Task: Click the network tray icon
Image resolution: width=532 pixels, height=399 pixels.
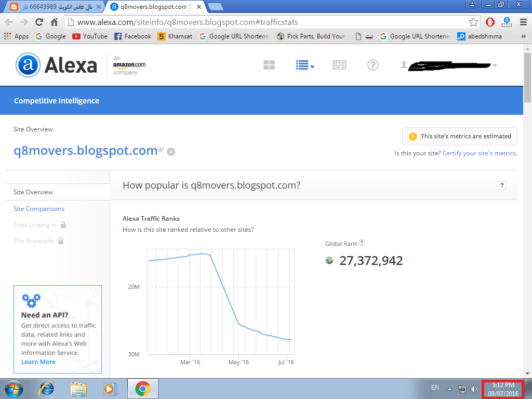Action: coord(462,389)
